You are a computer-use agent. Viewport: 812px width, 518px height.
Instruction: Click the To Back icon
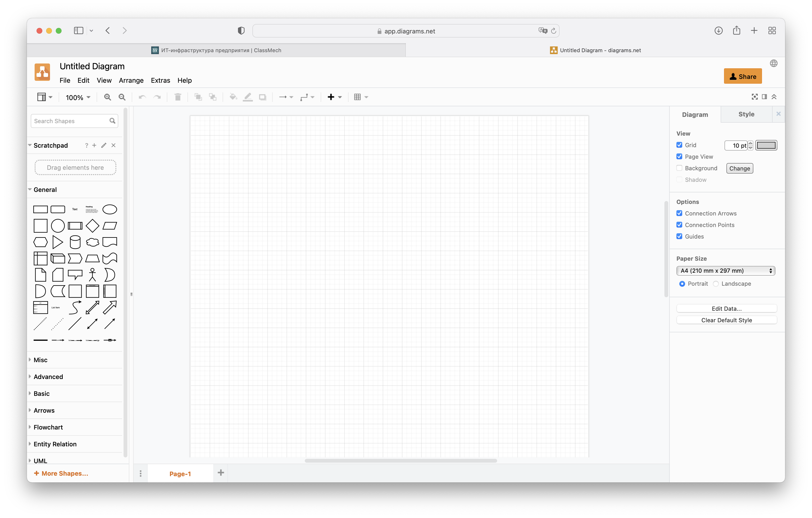click(213, 97)
